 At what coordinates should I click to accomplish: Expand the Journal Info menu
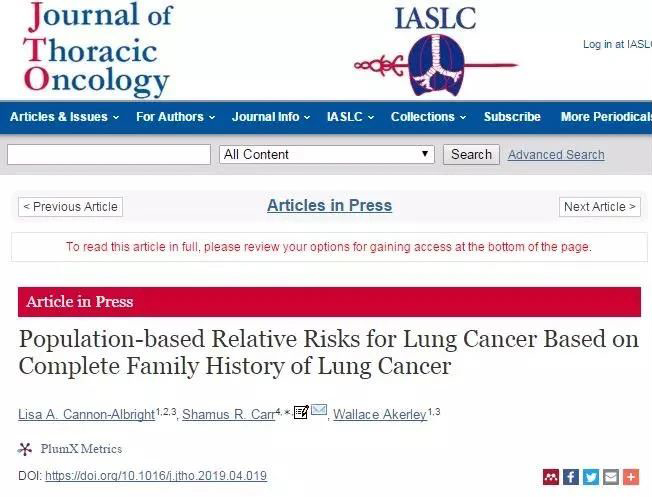click(x=270, y=117)
